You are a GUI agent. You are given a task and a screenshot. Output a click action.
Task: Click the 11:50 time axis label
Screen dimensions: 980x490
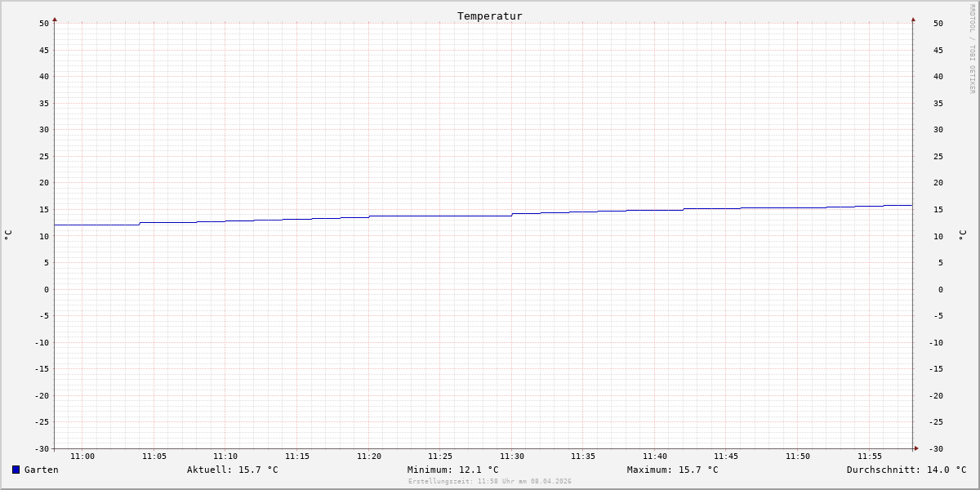[798, 457]
